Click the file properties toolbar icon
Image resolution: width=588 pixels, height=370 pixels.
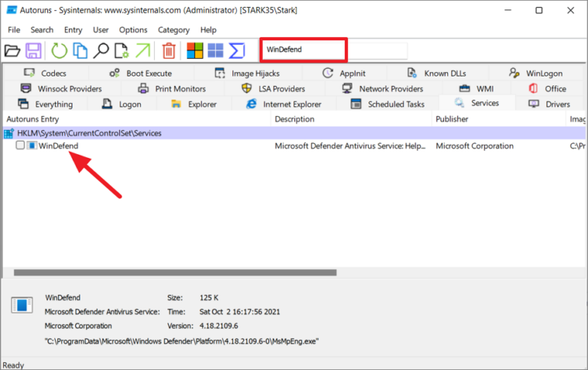click(122, 50)
